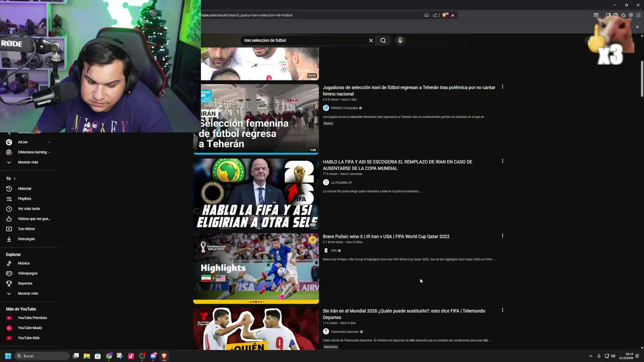
Task: Open the Windows Start menu
Action: click(8, 356)
